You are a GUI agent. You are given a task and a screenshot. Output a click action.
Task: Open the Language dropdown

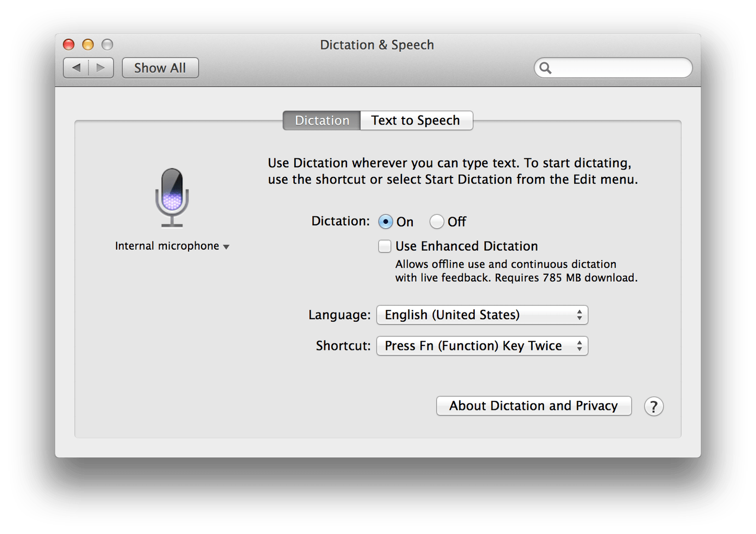point(482,315)
